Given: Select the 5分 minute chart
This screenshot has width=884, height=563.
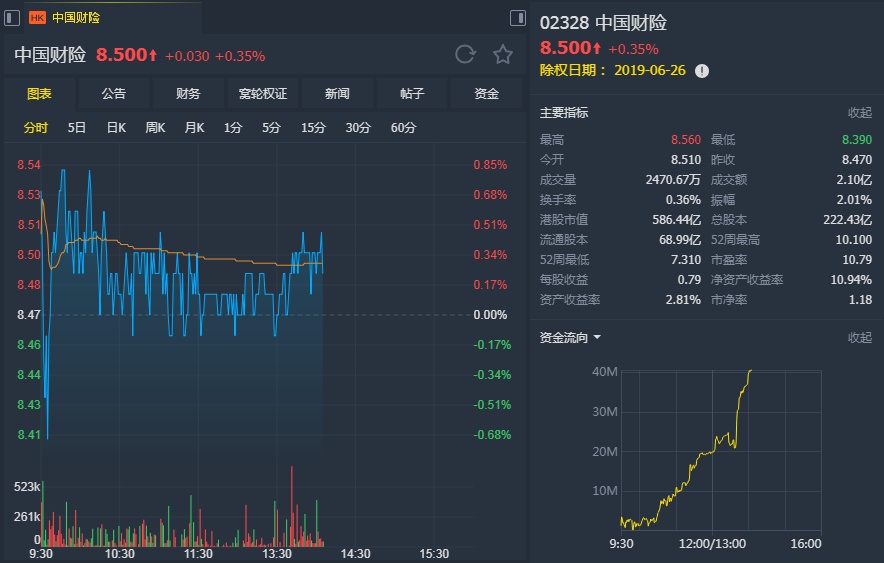Looking at the screenshot, I should (271, 128).
